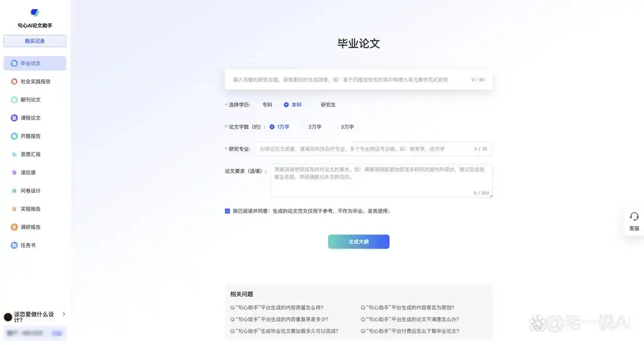Expand the 谈恋爱做什么设计 panel chevron

pyautogui.click(x=64, y=314)
